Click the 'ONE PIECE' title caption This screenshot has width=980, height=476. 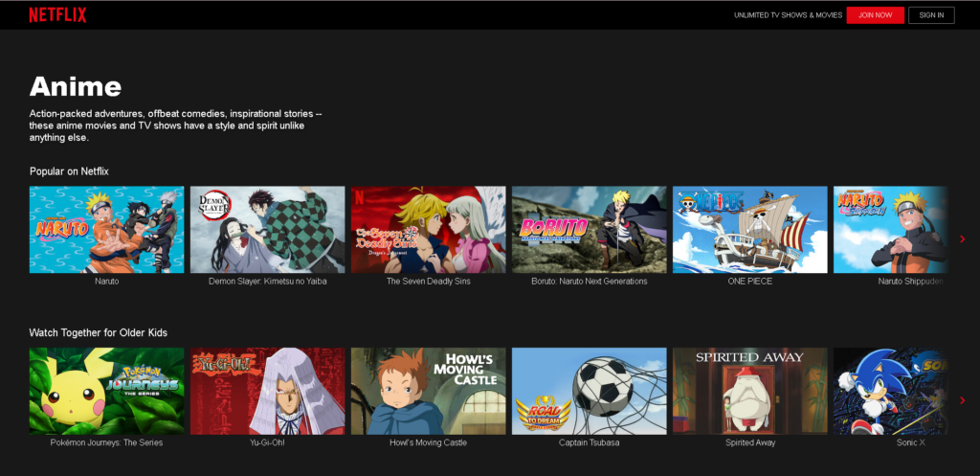[x=750, y=282]
